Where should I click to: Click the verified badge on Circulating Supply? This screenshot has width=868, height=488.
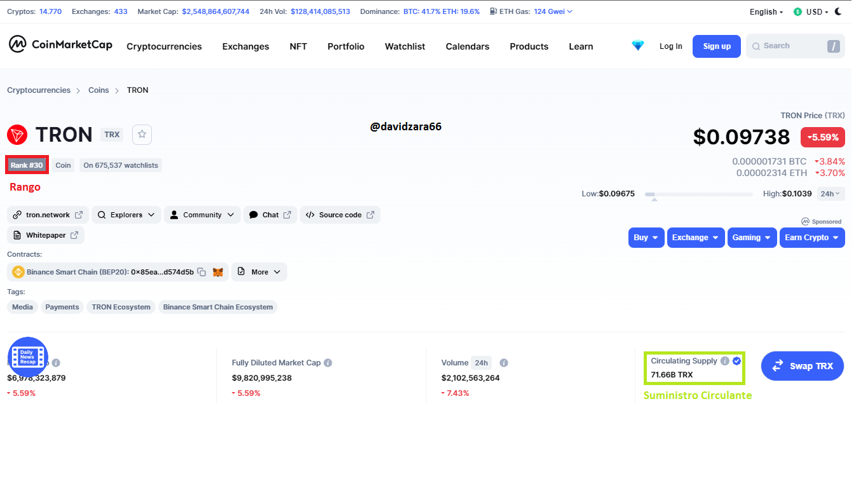[736, 361]
